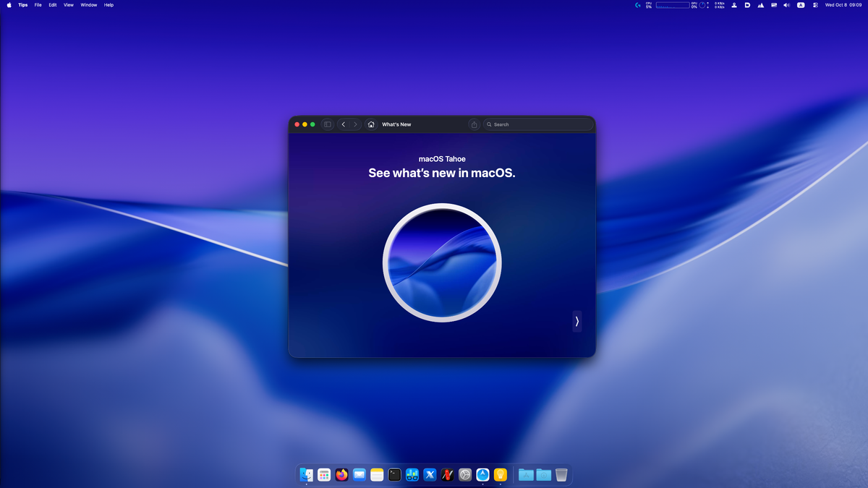This screenshot has width=868, height=488.
Task: Click the Logitech G icon in menu bar
Action: pyautogui.click(x=637, y=5)
